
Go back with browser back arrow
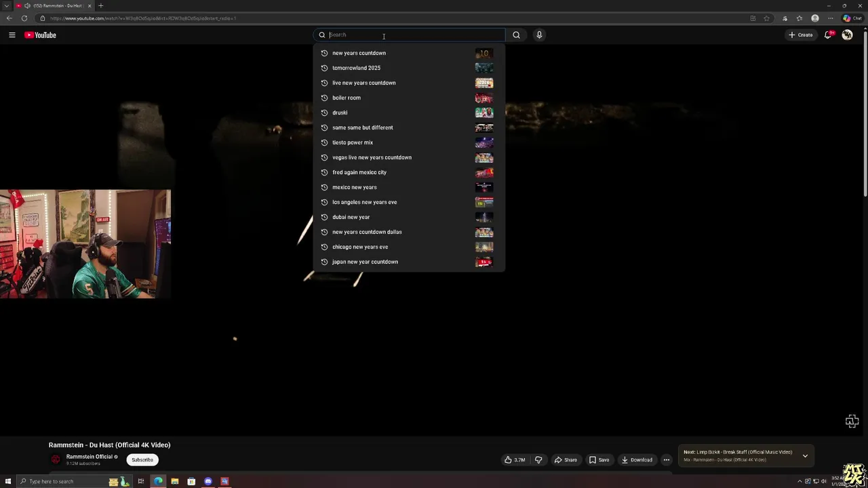pos(9,18)
